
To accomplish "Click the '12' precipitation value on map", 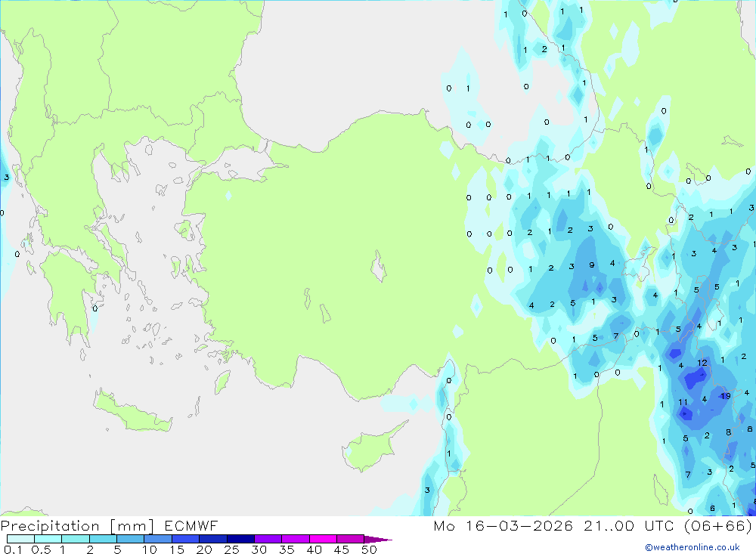I will [702, 363].
